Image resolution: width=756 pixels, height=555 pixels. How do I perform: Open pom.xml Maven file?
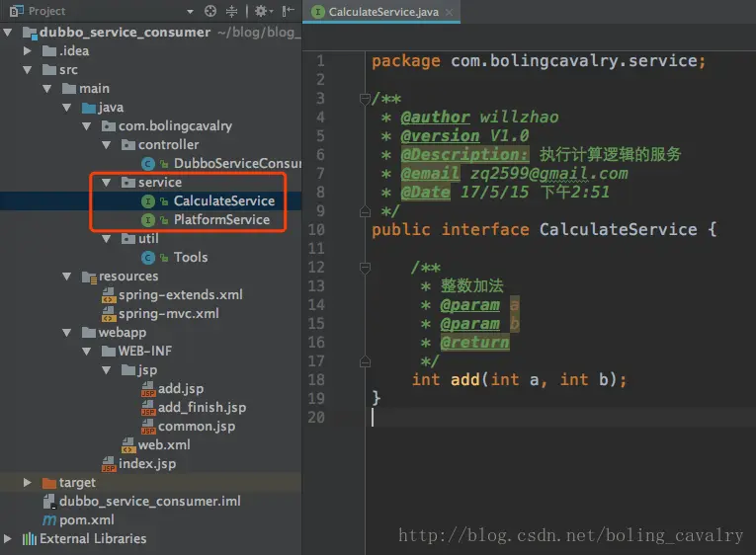[87, 519]
